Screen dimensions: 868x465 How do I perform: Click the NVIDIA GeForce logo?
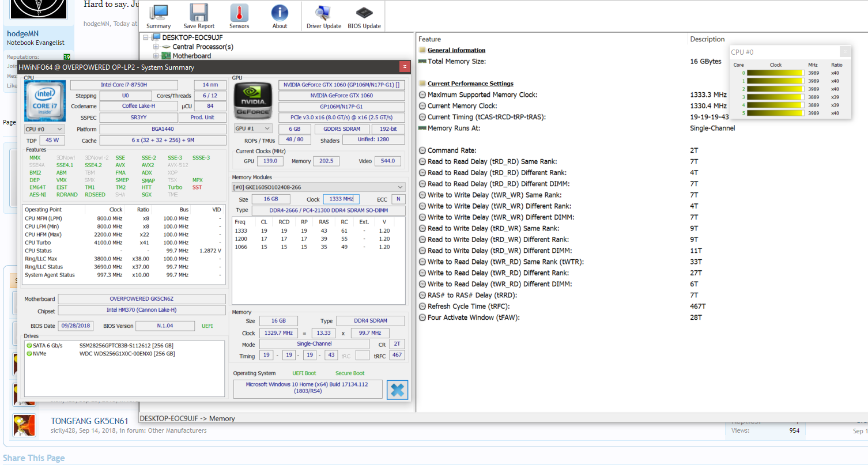pyautogui.click(x=252, y=100)
